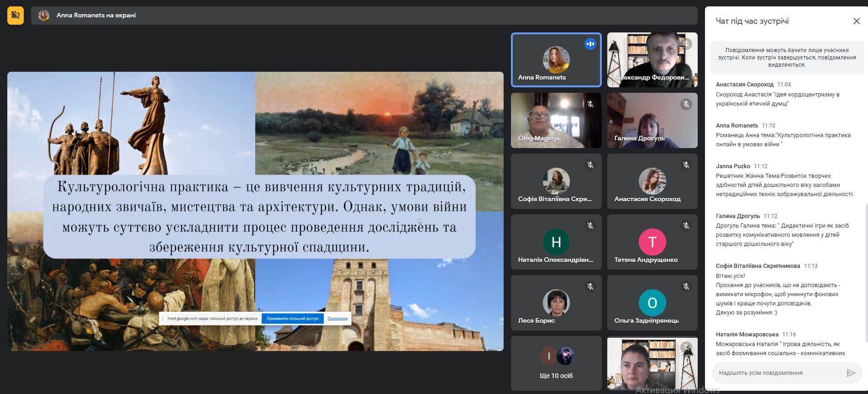The height and width of the screenshot is (394, 868).
Task: Click pink T avatar of Тетяна Андрущенко
Action: (x=652, y=242)
